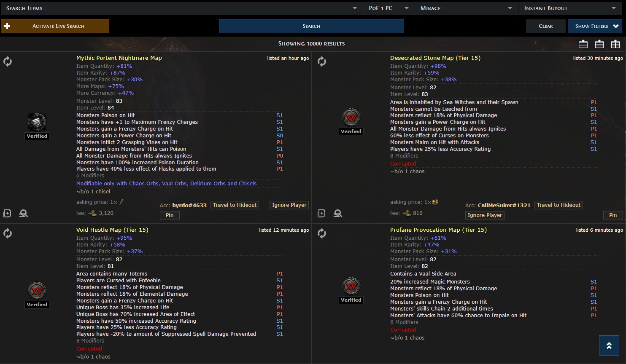This screenshot has height=364, width=626.
Task: Click the chaos orb icon in asking price
Action: (435, 202)
